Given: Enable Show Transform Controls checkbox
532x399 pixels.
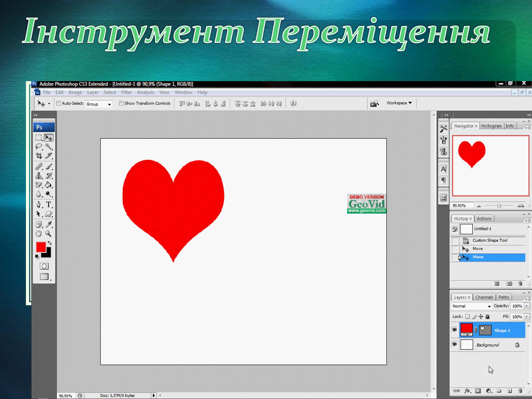Looking at the screenshot, I should coord(121,103).
